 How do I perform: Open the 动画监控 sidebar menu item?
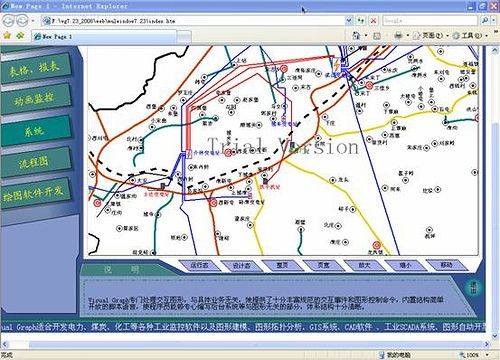[x=35, y=99]
